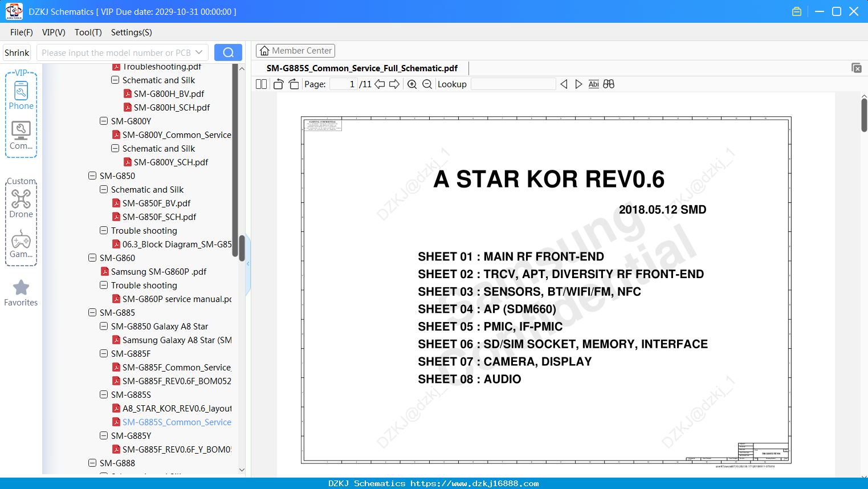Open SM-G850F_BV.pdf from tree
Screen dimensions: 868x489
[156, 203]
